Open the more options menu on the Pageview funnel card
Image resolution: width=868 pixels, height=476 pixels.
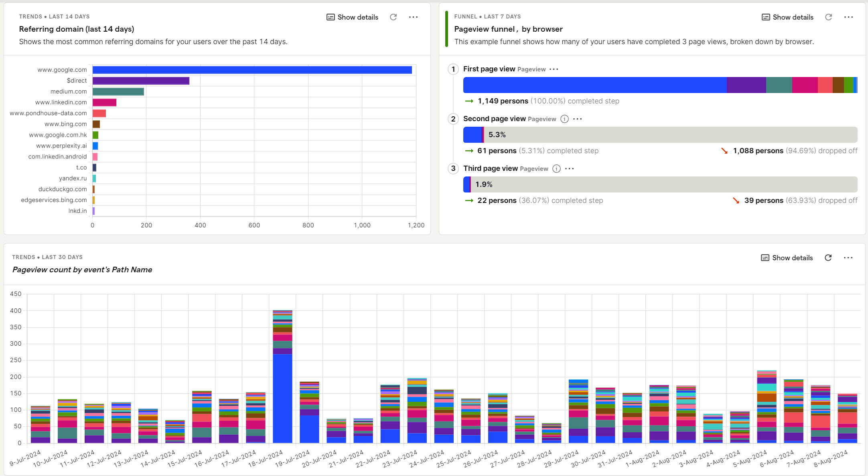click(x=849, y=17)
